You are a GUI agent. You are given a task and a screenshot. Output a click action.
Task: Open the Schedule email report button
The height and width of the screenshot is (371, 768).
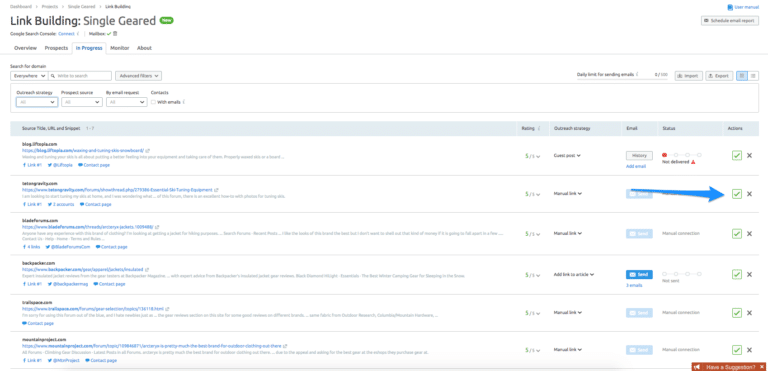coord(730,21)
